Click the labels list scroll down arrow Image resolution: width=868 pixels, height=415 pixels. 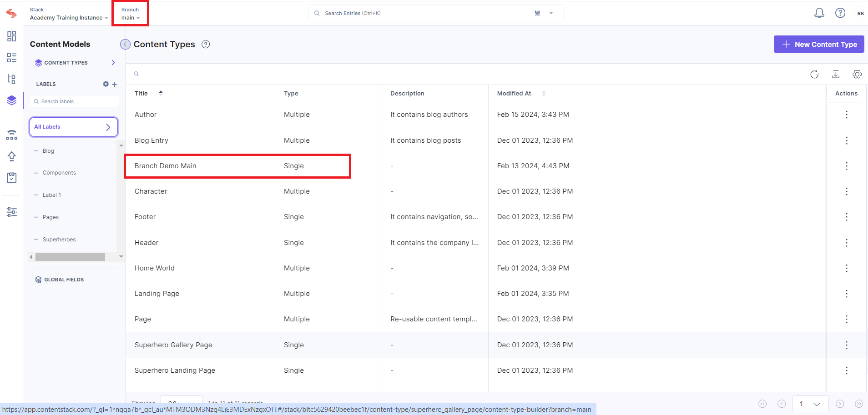(x=121, y=257)
